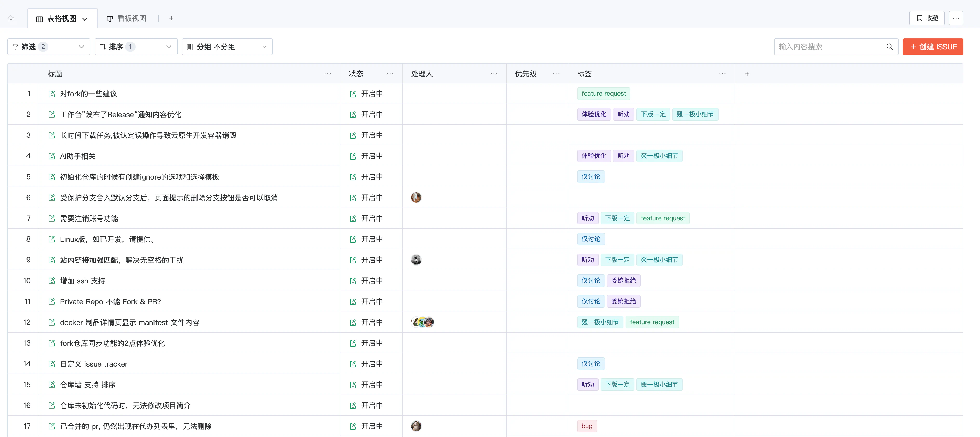Open issue titled 增加 ssh 支持
This screenshot has width=980, height=437.
click(x=83, y=281)
